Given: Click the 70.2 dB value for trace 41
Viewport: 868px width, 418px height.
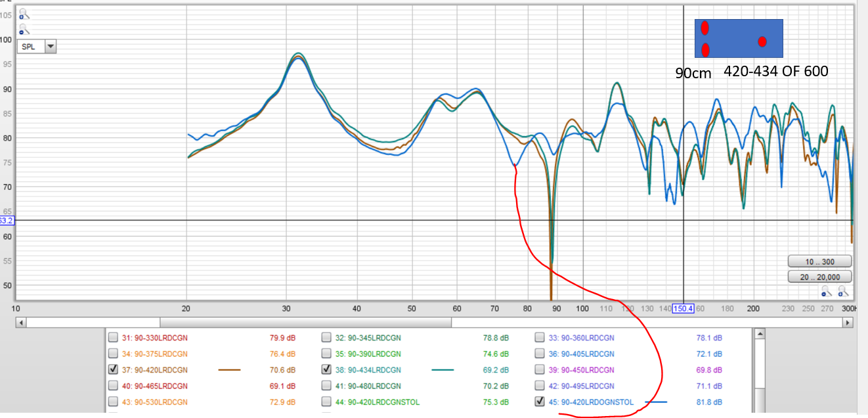Looking at the screenshot, I should (x=496, y=386).
